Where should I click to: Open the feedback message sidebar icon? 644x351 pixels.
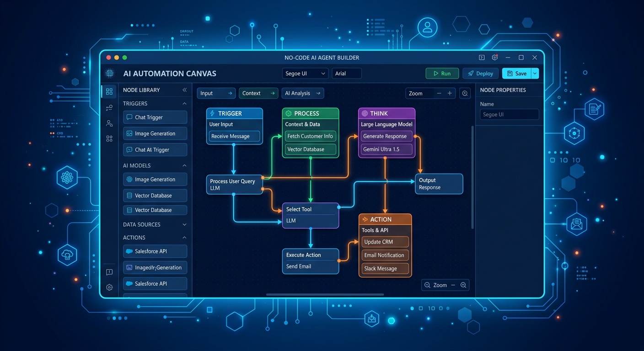coord(109,272)
